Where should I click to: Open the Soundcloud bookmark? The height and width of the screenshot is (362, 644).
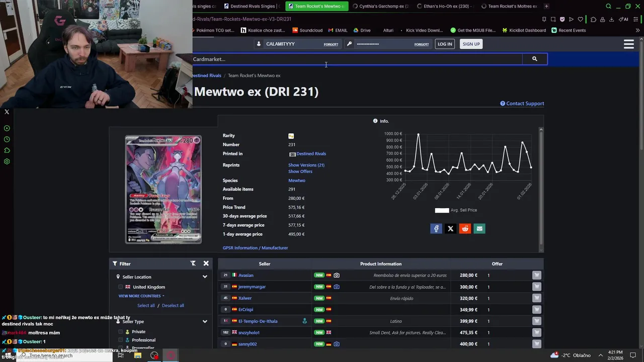pos(307,30)
